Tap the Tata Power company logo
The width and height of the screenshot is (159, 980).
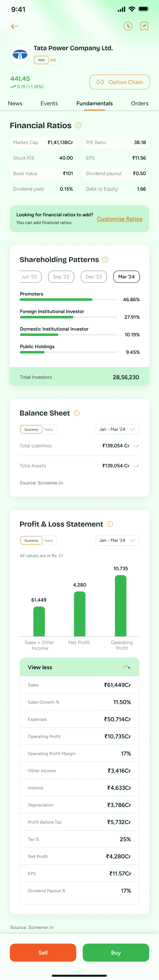pyautogui.click(x=20, y=54)
